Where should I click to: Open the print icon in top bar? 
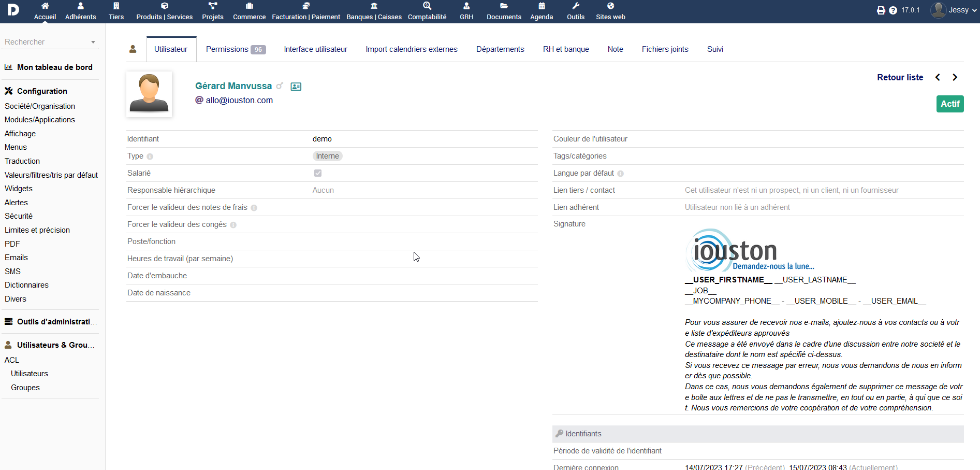(x=881, y=10)
